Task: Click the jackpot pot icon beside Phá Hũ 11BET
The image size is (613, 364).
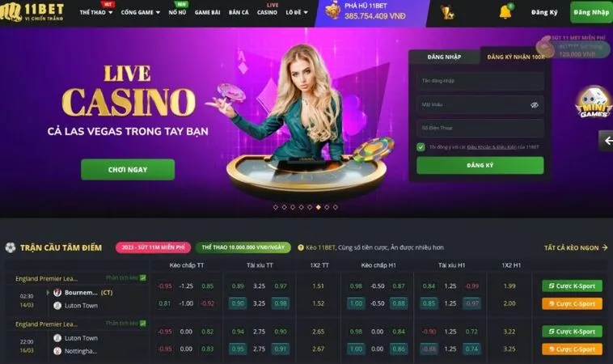Action: coord(332,11)
